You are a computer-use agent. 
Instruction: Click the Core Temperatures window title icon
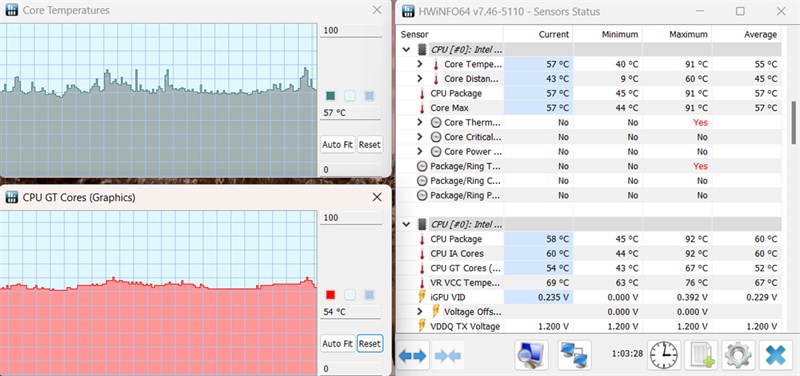tap(12, 10)
